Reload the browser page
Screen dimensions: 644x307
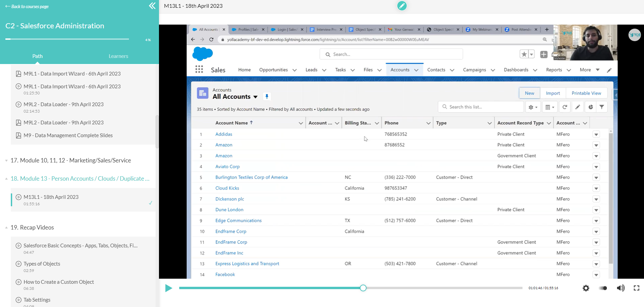click(211, 39)
